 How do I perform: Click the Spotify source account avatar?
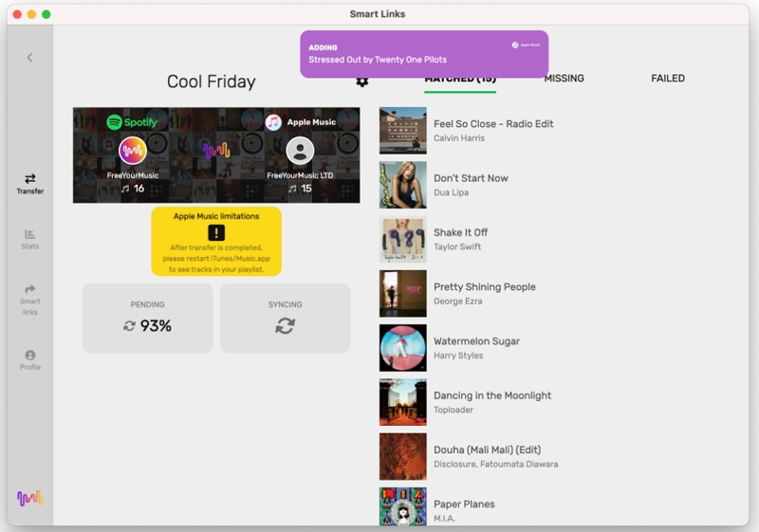tap(133, 152)
